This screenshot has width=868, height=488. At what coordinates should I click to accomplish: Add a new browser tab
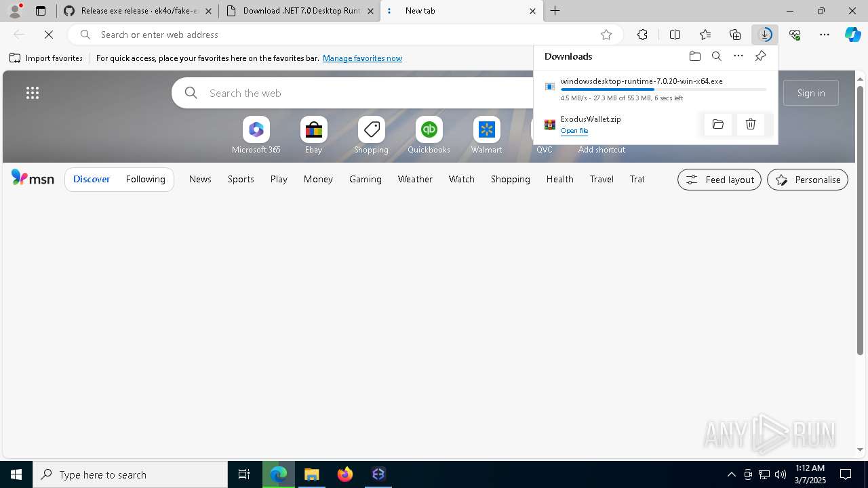point(555,11)
